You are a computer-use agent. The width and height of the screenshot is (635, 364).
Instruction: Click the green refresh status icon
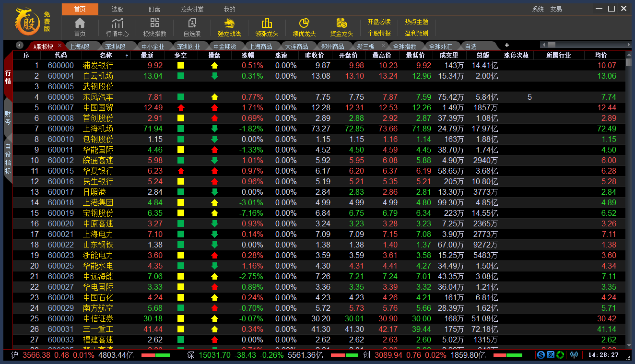click(560, 355)
